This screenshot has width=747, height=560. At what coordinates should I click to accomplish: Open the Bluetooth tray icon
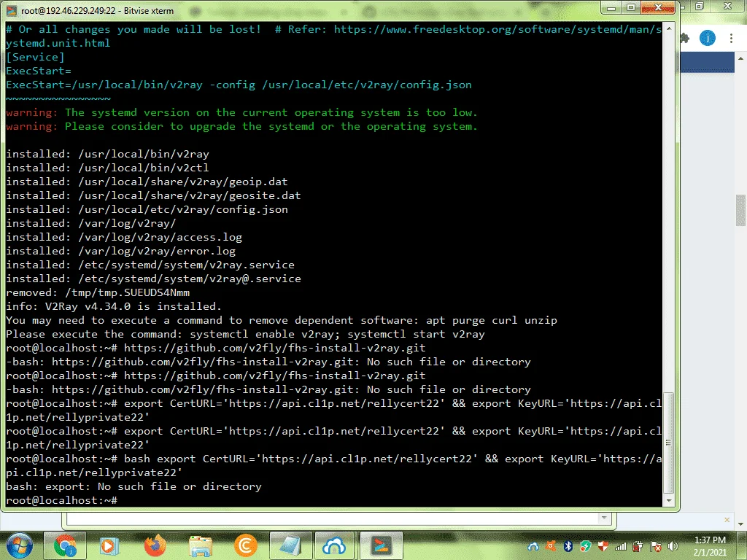click(x=568, y=546)
